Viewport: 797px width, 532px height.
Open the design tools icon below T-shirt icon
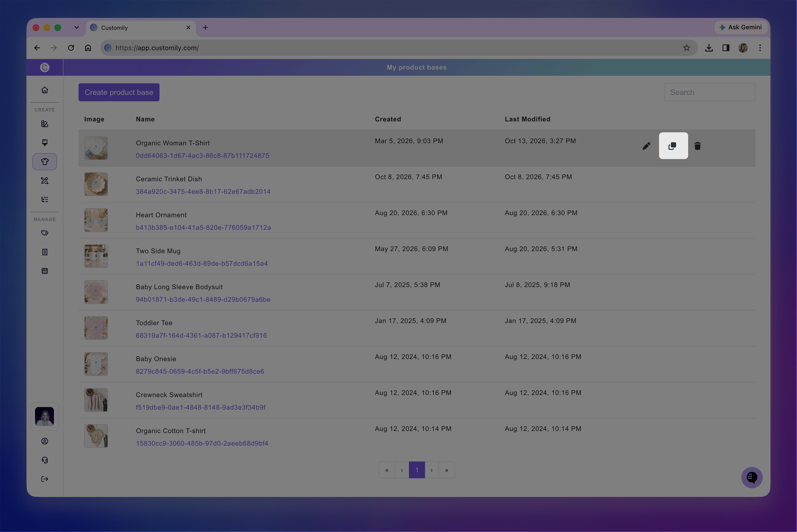[45, 181]
